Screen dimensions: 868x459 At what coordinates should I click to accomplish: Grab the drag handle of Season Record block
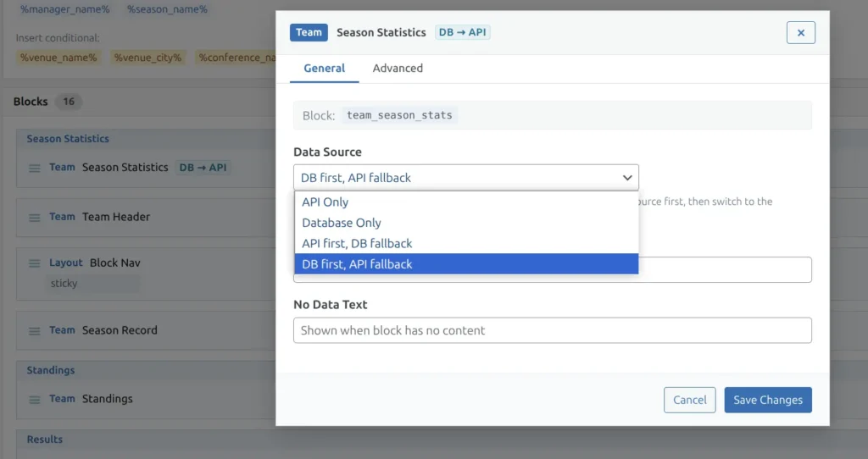pos(34,331)
